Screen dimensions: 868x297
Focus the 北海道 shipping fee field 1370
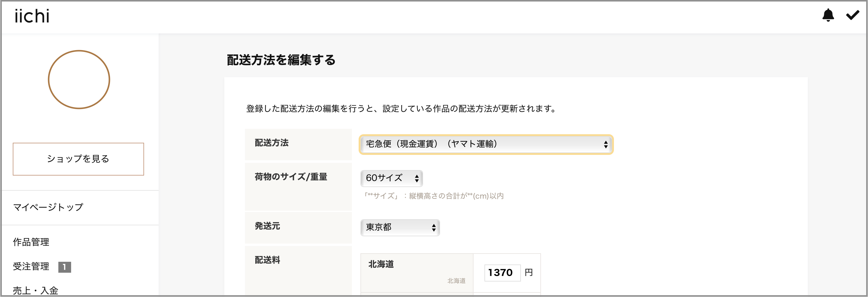pos(502,272)
